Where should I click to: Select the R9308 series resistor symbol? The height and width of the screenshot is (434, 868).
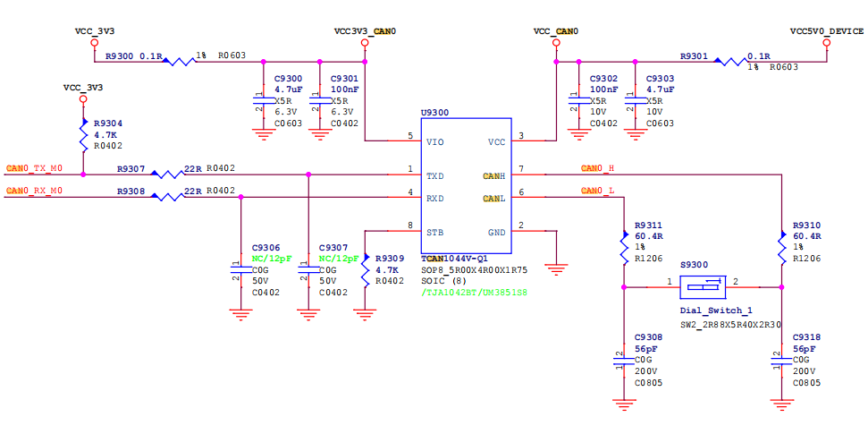coord(168,196)
